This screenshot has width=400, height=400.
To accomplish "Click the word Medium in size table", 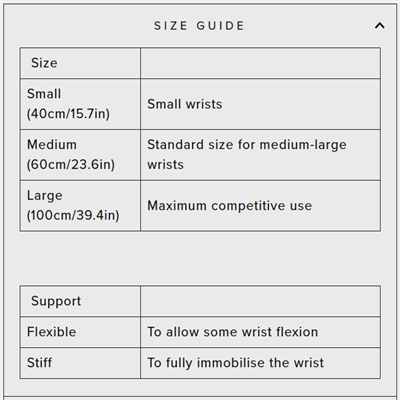I will coord(52,145).
